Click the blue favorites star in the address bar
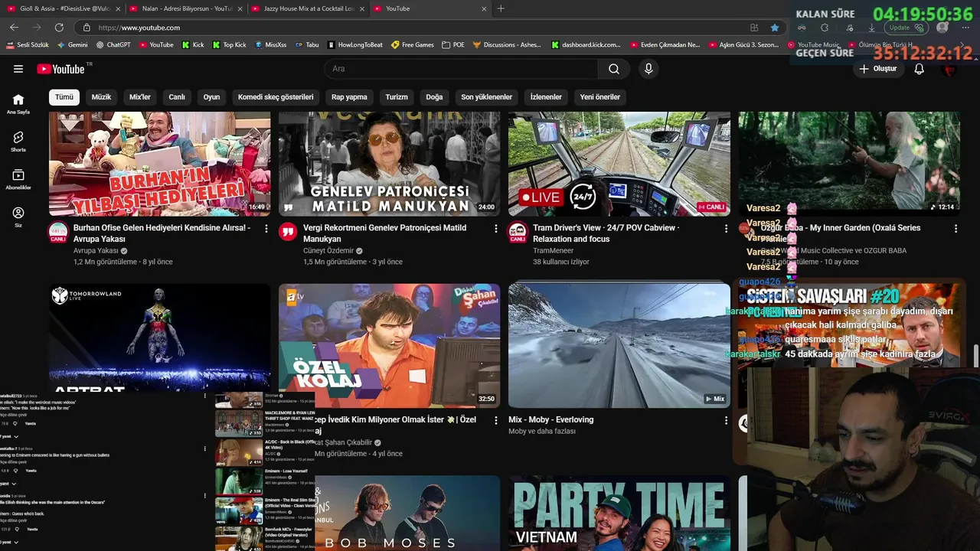The width and height of the screenshot is (980, 551). [775, 28]
